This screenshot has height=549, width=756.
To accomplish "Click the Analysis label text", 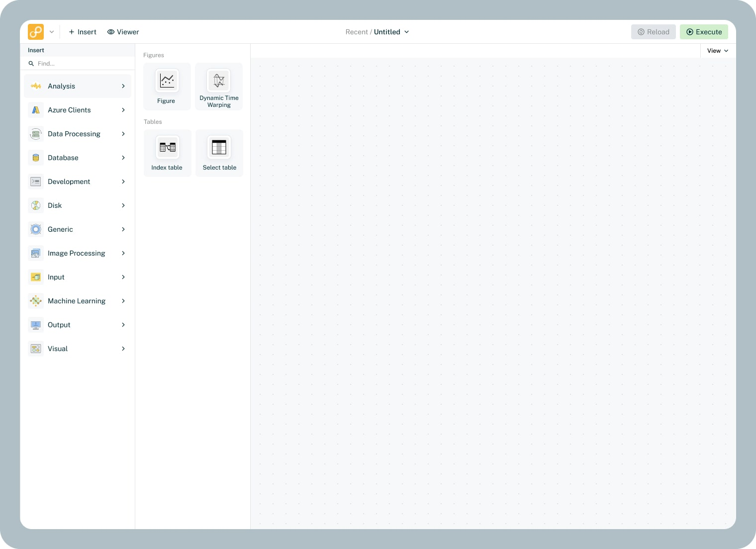I will pos(61,86).
